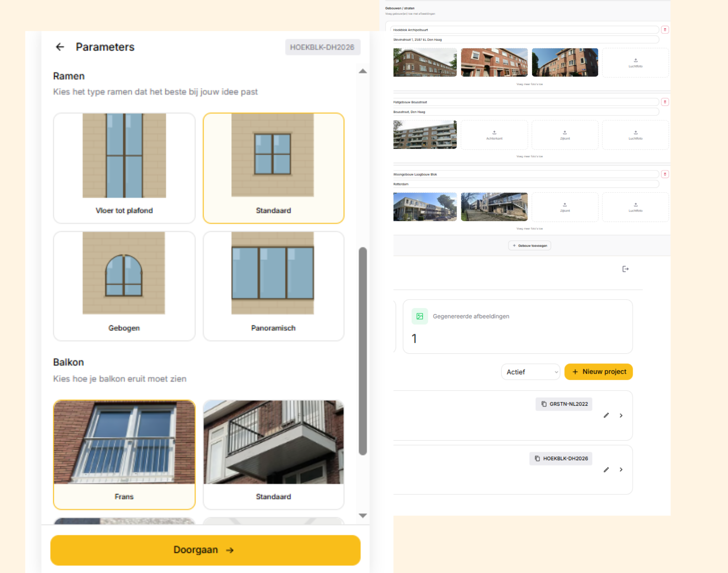Screen dimensions: 728x573
Task: Upload Achterkant photo for Flatgebouw Beusstraat
Action: coord(494,135)
